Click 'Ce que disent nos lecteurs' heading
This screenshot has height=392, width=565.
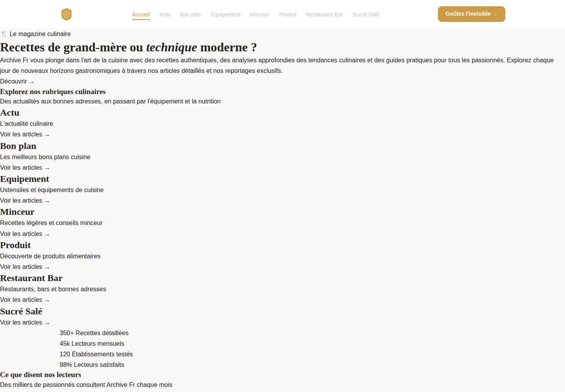pyautogui.click(x=41, y=375)
